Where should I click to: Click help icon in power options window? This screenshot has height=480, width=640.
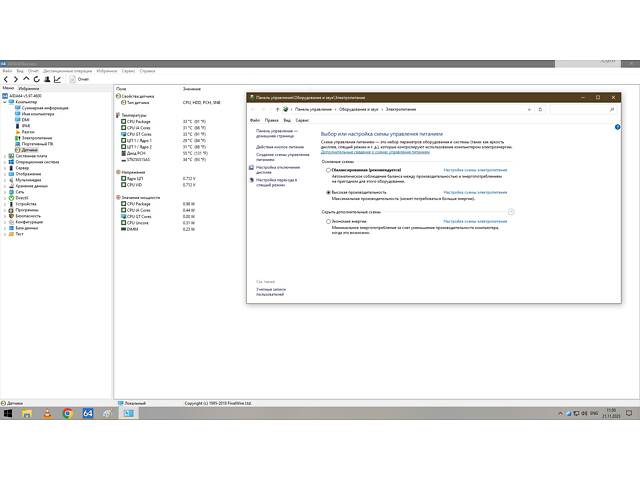tap(617, 127)
